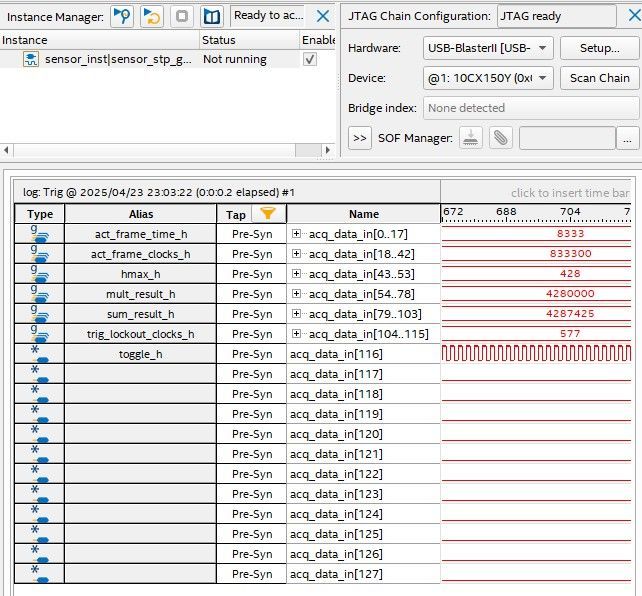The height and width of the screenshot is (596, 642).
Task: Click the Setup... button
Action: (x=599, y=48)
